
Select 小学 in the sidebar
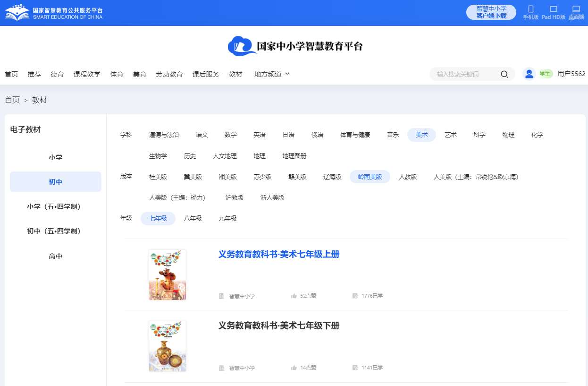tap(56, 157)
